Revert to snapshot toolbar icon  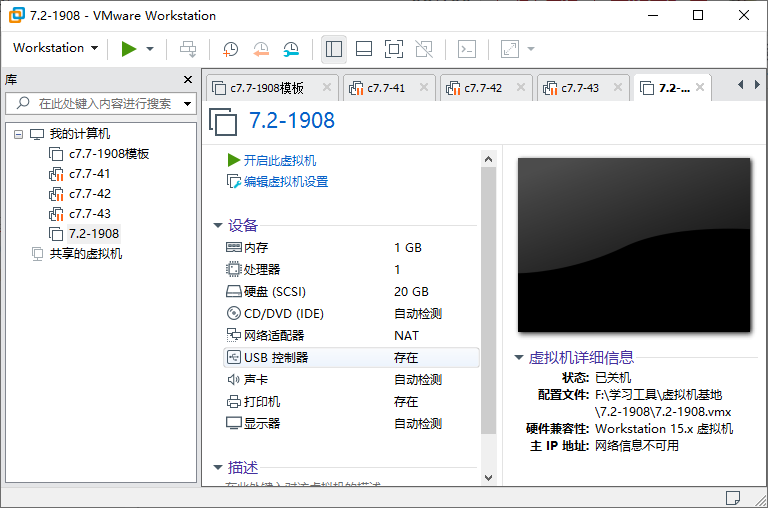point(261,48)
